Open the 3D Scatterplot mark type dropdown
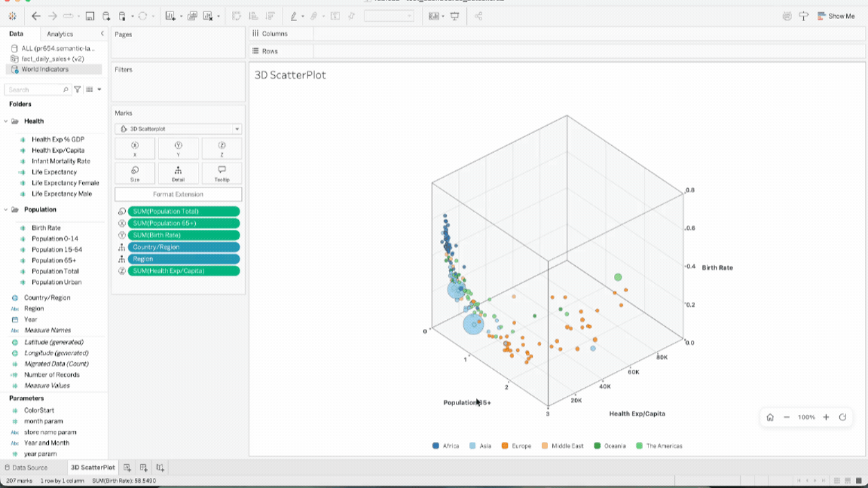 [179, 129]
